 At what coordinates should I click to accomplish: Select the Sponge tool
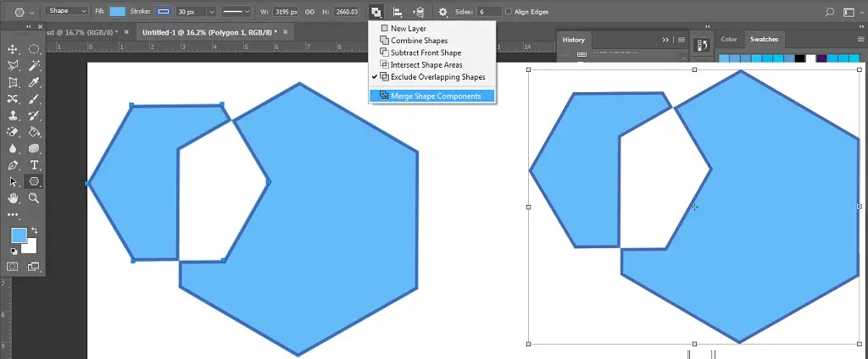click(34, 149)
